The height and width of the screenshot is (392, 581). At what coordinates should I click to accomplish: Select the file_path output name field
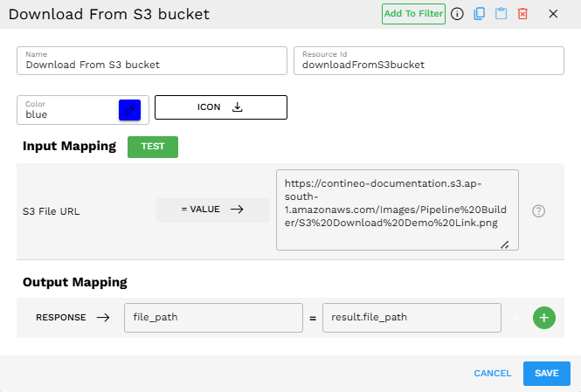pyautogui.click(x=213, y=318)
